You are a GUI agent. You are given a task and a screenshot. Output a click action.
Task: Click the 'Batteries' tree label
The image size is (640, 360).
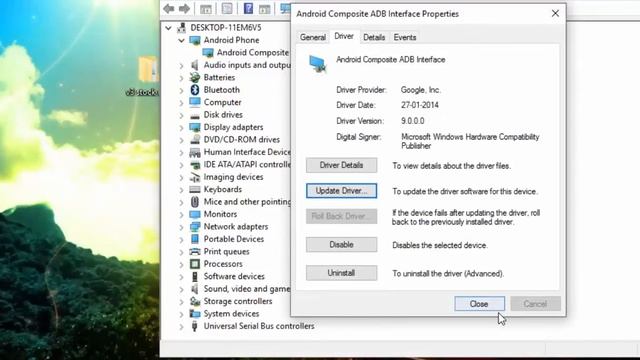pos(219,78)
